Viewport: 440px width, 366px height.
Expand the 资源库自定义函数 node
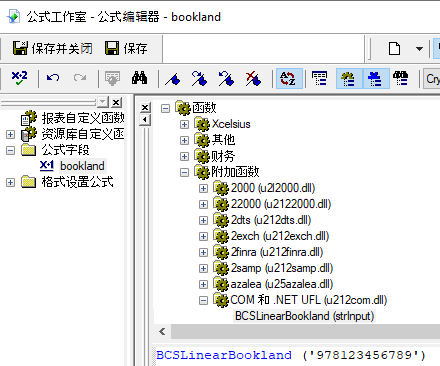11,134
